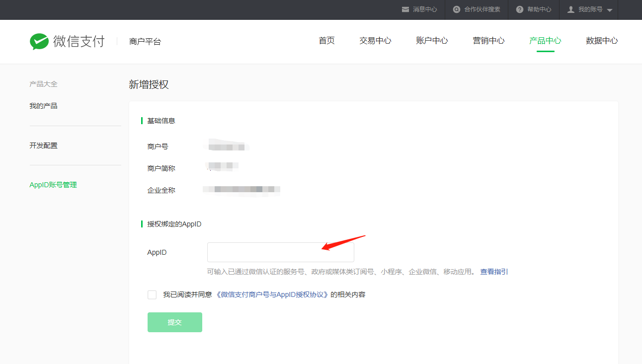Switch to 账户中心 tab
Image resolution: width=642 pixels, height=364 pixels.
pos(432,41)
